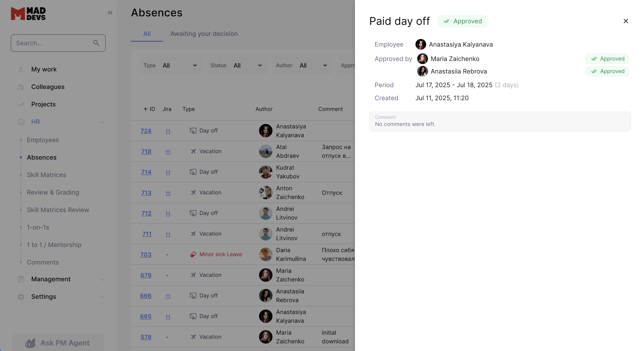The image size is (644, 351).
Task: Click the Type column header
Action: [189, 109]
